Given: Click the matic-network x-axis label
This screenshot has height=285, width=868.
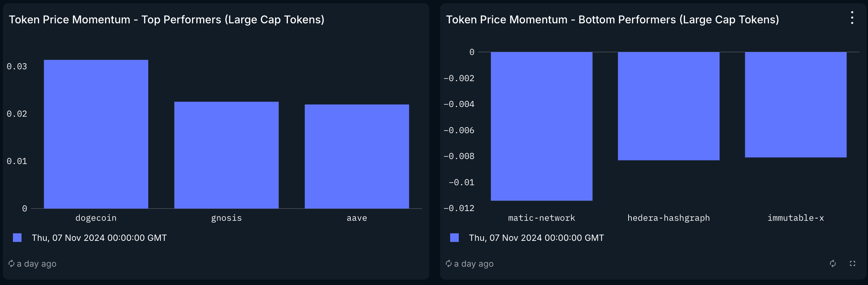Looking at the screenshot, I should point(541,218).
